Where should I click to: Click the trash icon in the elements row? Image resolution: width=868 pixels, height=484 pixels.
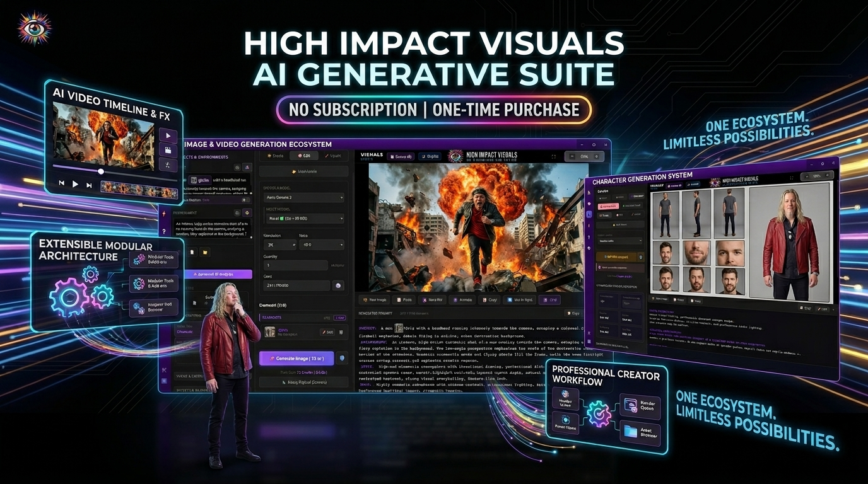341,332
